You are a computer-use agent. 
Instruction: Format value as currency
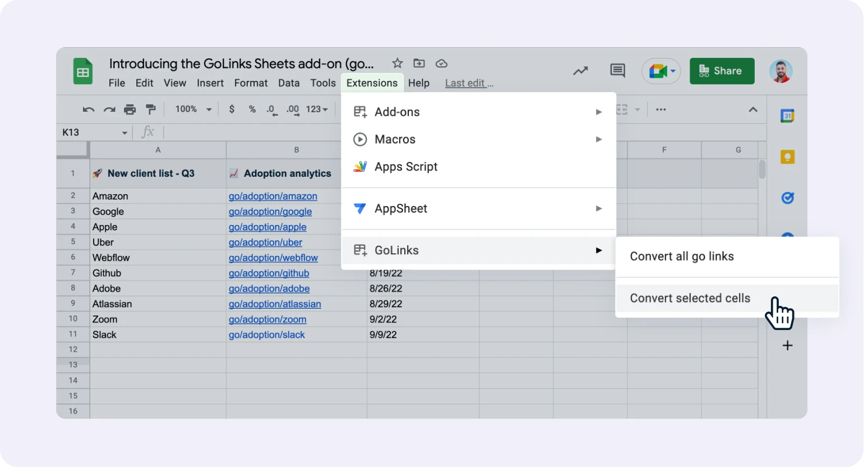232,109
